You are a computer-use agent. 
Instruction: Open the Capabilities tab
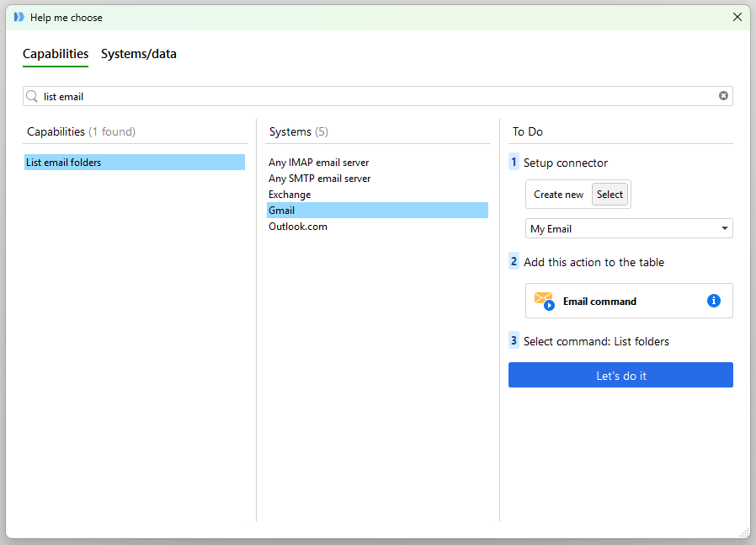pos(56,54)
